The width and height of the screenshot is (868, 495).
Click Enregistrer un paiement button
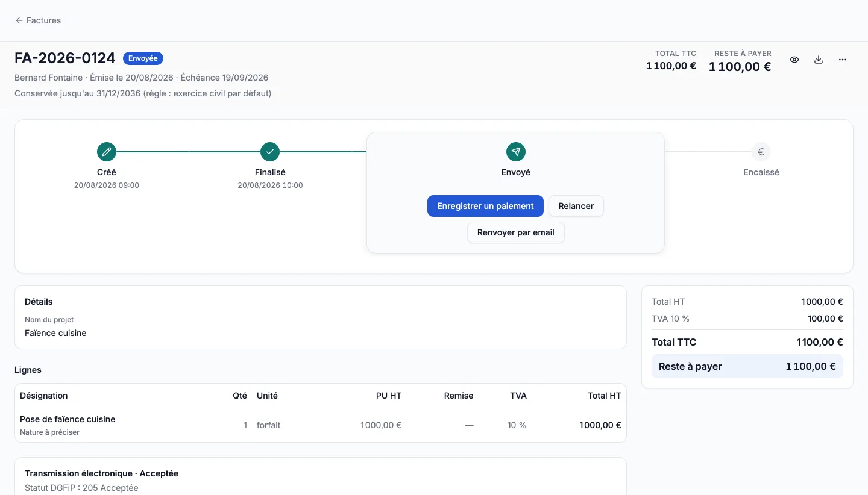pyautogui.click(x=485, y=206)
